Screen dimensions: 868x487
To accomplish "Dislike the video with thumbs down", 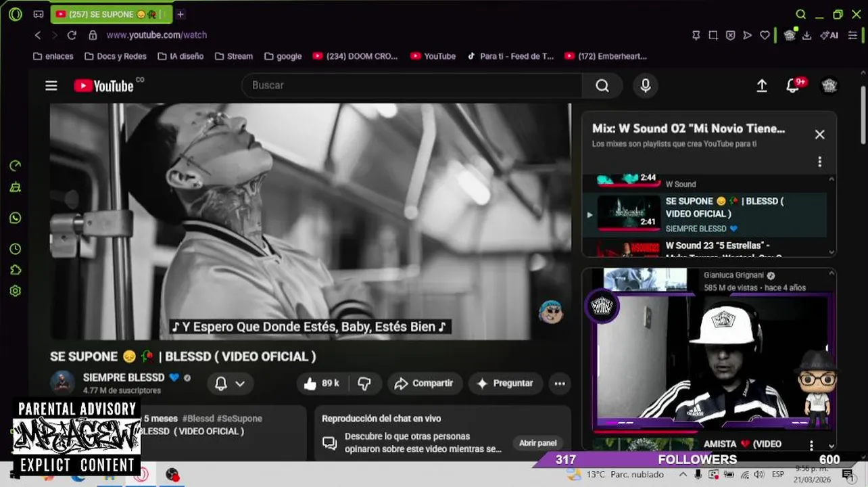I will (364, 384).
